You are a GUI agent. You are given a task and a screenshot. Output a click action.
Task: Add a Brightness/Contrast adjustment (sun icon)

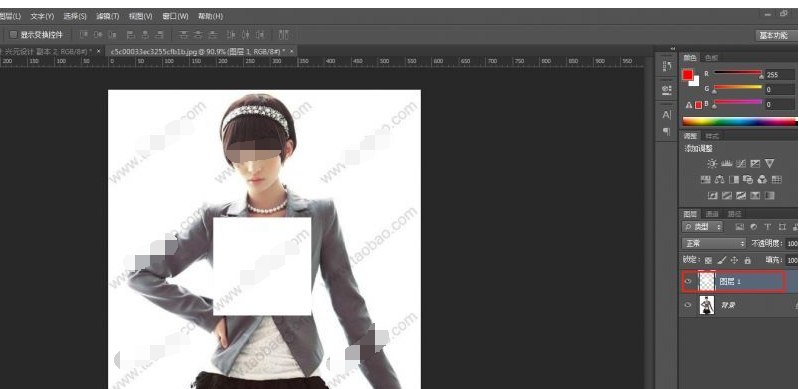click(x=712, y=164)
